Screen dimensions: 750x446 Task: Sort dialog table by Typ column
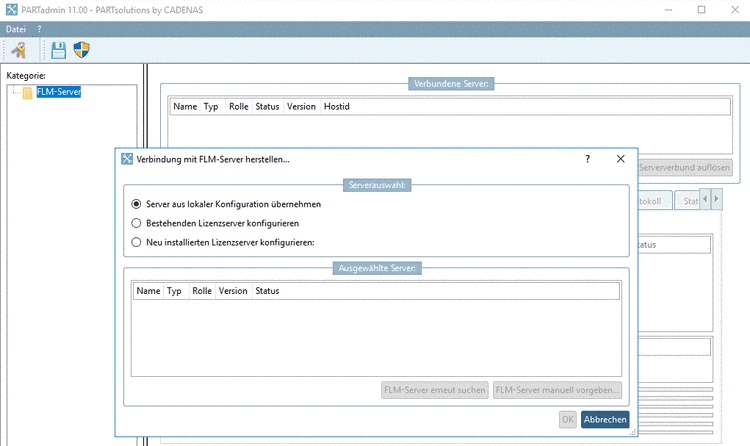(x=174, y=291)
